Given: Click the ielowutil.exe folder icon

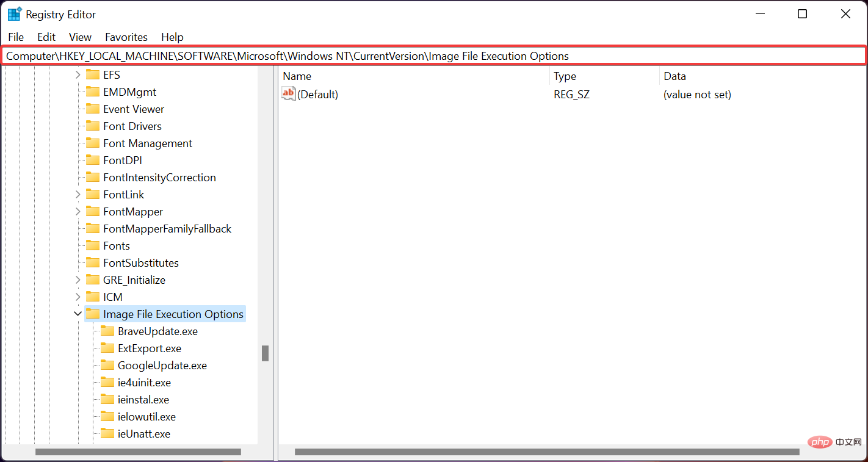Looking at the screenshot, I should click(x=107, y=416).
